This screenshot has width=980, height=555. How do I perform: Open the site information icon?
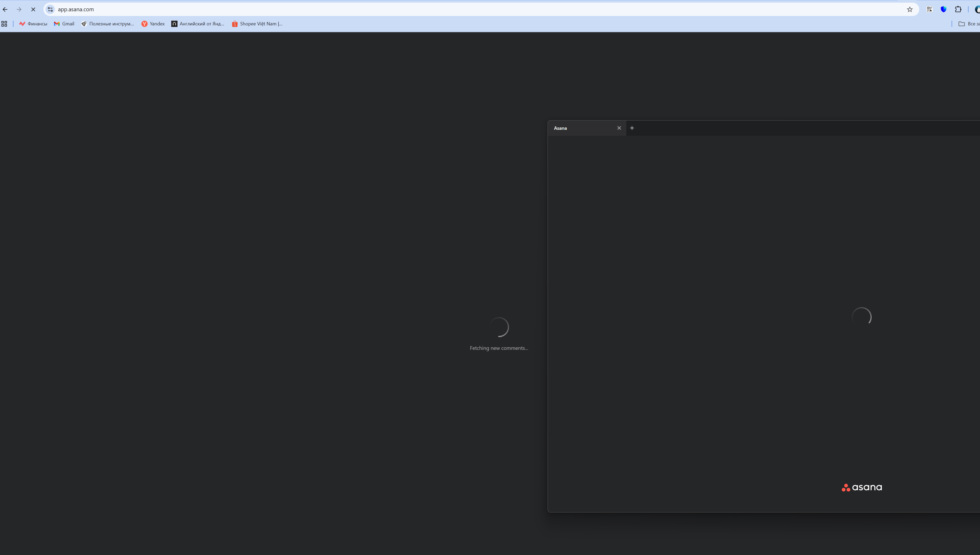tap(50, 9)
